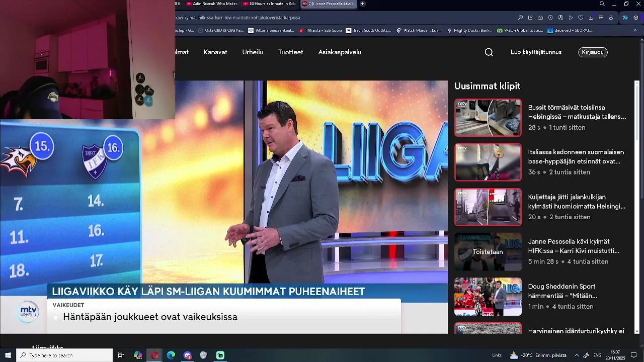
Task: Switch to '24 Hours as Inmate' tab
Action: 269,4
